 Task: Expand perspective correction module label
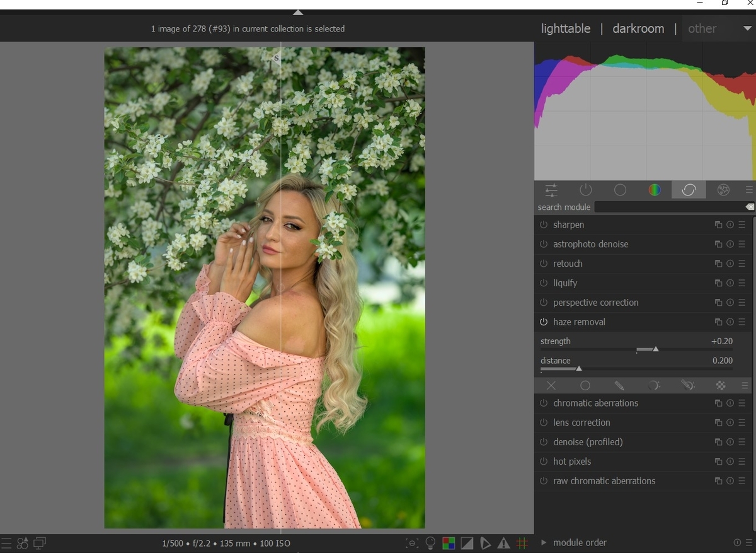click(x=596, y=303)
